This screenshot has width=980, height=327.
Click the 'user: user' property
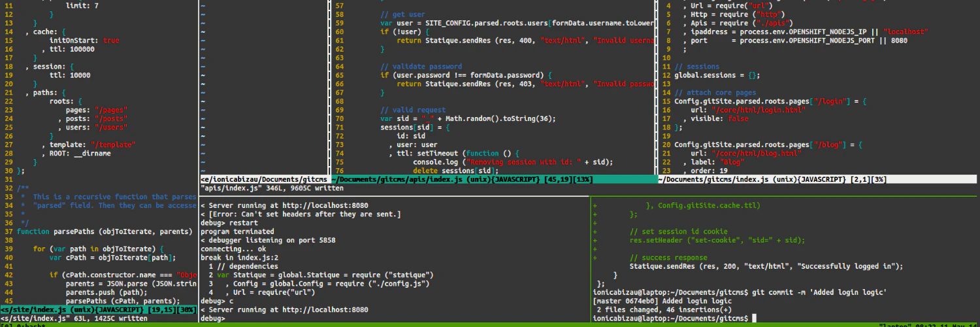point(413,145)
